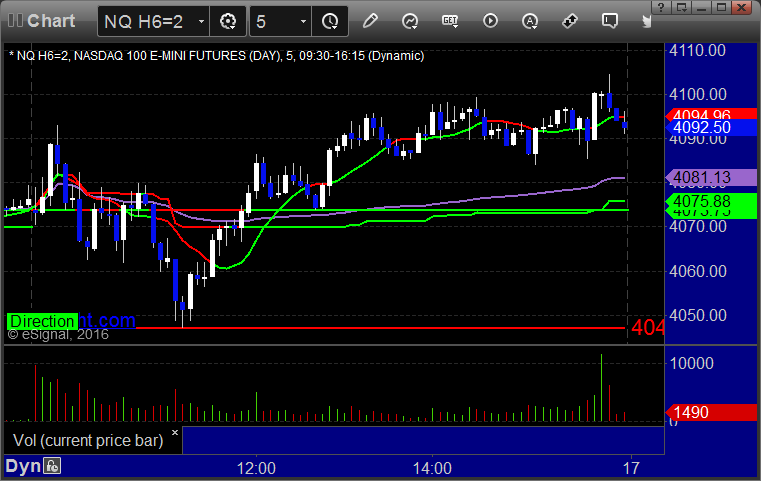Click the Dyn label at bottom left
This screenshot has width=761, height=481.
(x=23, y=466)
